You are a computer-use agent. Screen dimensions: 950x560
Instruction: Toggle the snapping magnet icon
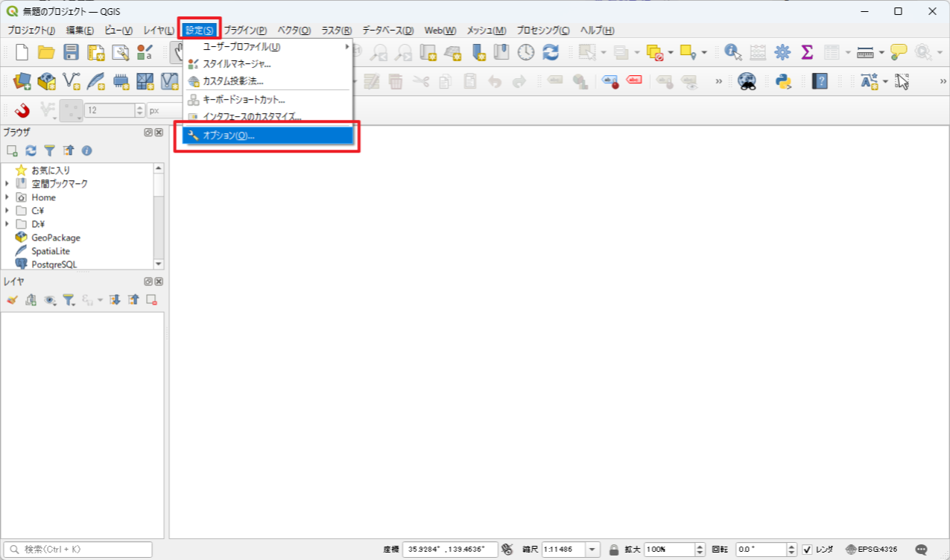click(x=22, y=110)
